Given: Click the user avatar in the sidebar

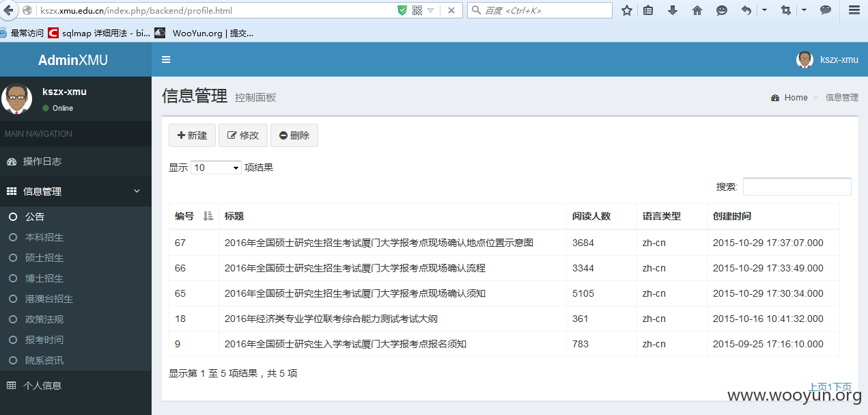Looking at the screenshot, I should click(17, 99).
